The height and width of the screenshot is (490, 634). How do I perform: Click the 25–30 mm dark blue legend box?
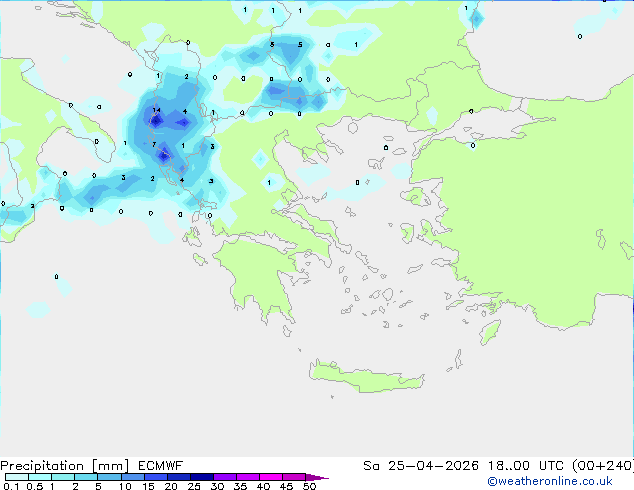[x=202, y=477]
